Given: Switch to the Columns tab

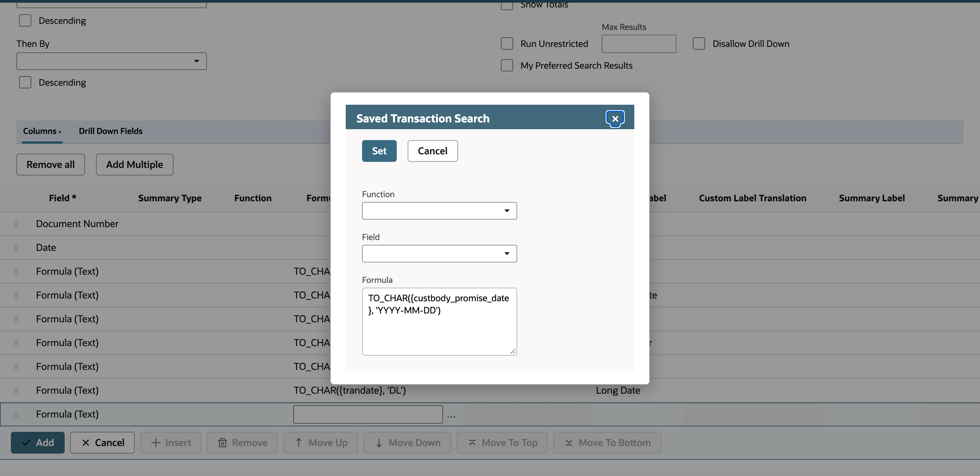Looking at the screenshot, I should [42, 131].
